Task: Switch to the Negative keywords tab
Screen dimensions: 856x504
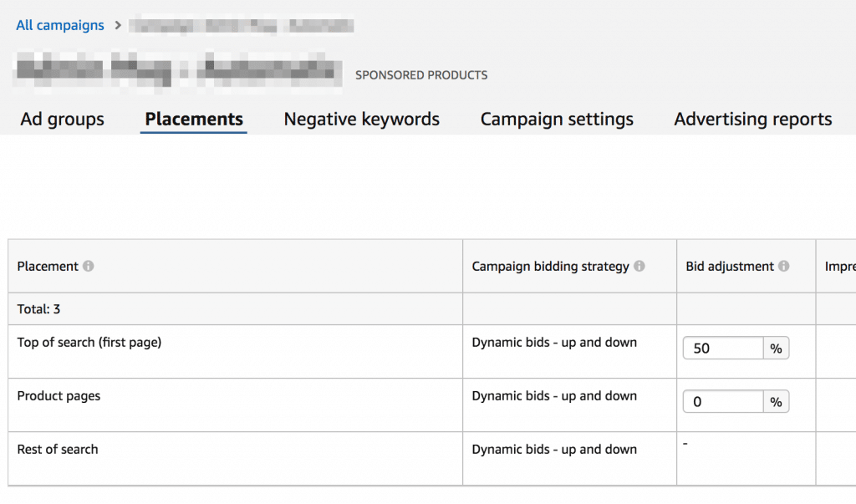Action: [x=361, y=120]
